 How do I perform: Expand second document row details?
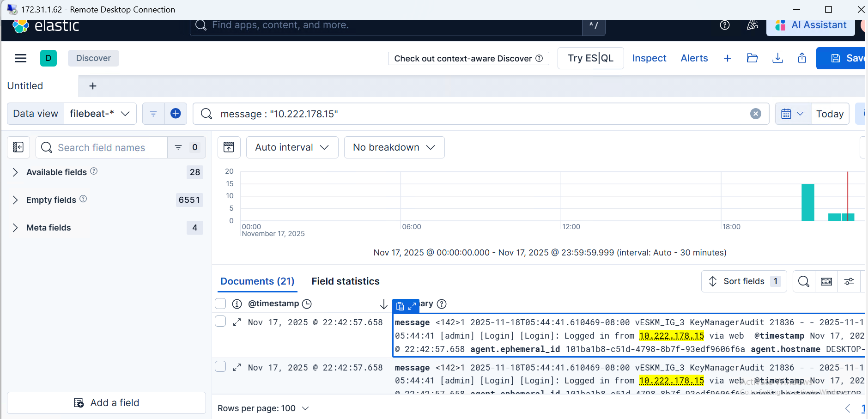coord(237,368)
